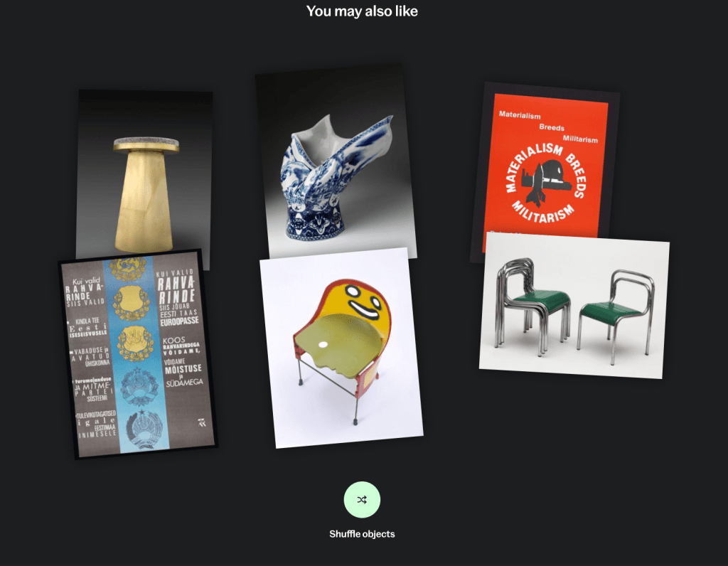
Task: Open the smiley face chair photo
Action: click(x=341, y=348)
